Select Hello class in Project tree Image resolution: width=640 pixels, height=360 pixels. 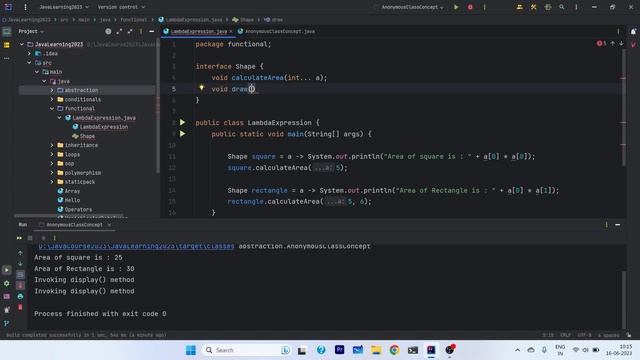click(72, 200)
